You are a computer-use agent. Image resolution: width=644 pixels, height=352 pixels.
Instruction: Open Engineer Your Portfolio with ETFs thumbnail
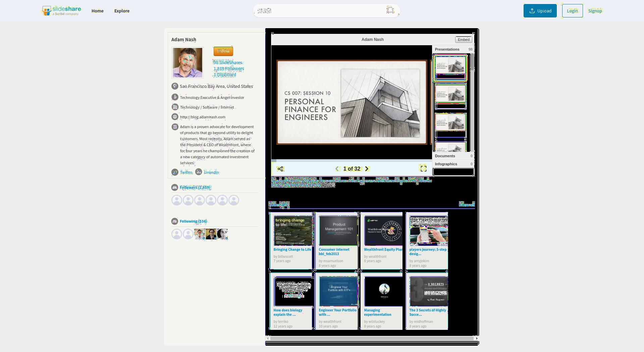(x=338, y=291)
